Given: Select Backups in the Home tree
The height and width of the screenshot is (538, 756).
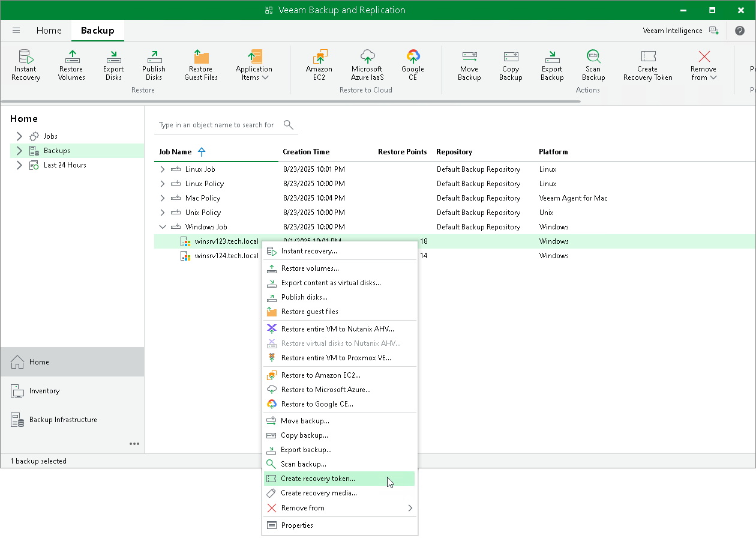Looking at the screenshot, I should (56, 151).
